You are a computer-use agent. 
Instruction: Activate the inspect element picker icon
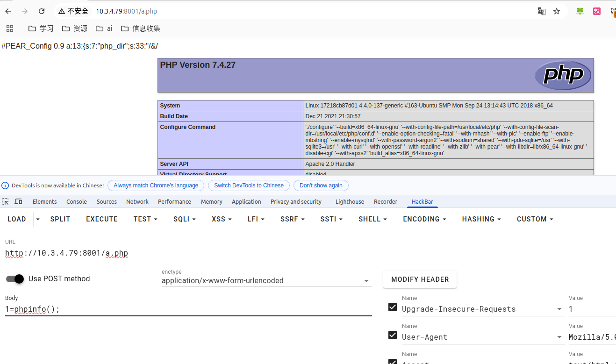click(x=6, y=201)
